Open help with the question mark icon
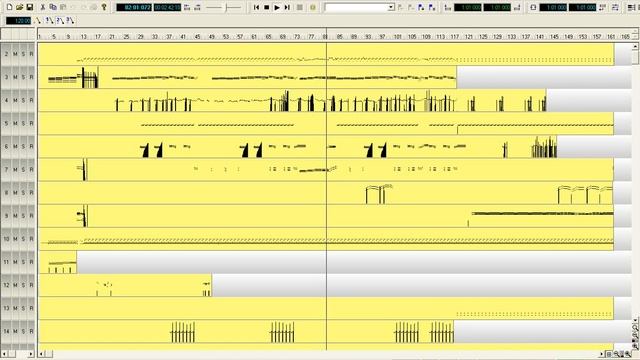 tap(104, 7)
